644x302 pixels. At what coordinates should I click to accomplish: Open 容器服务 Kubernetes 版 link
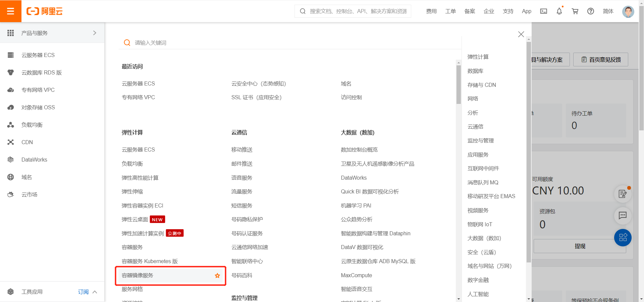pyautogui.click(x=150, y=261)
